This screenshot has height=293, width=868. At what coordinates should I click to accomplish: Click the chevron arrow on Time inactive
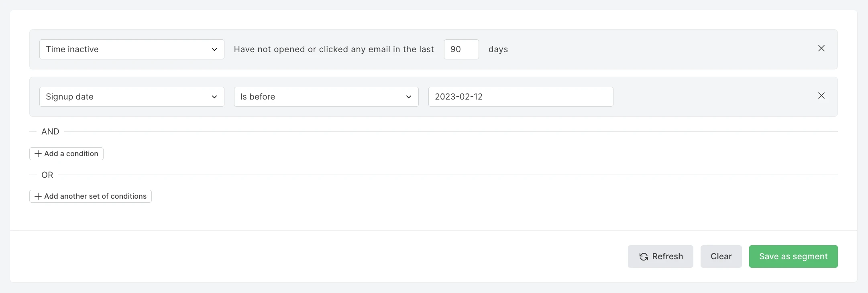pos(214,49)
